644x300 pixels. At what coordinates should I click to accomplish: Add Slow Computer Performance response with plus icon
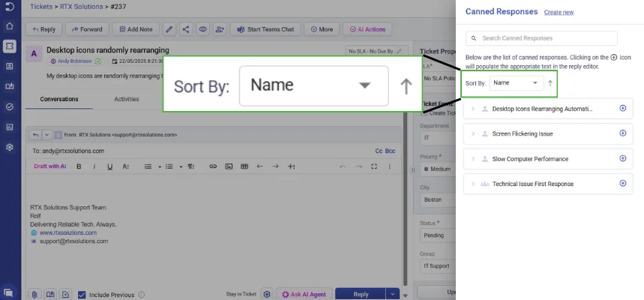(623, 158)
